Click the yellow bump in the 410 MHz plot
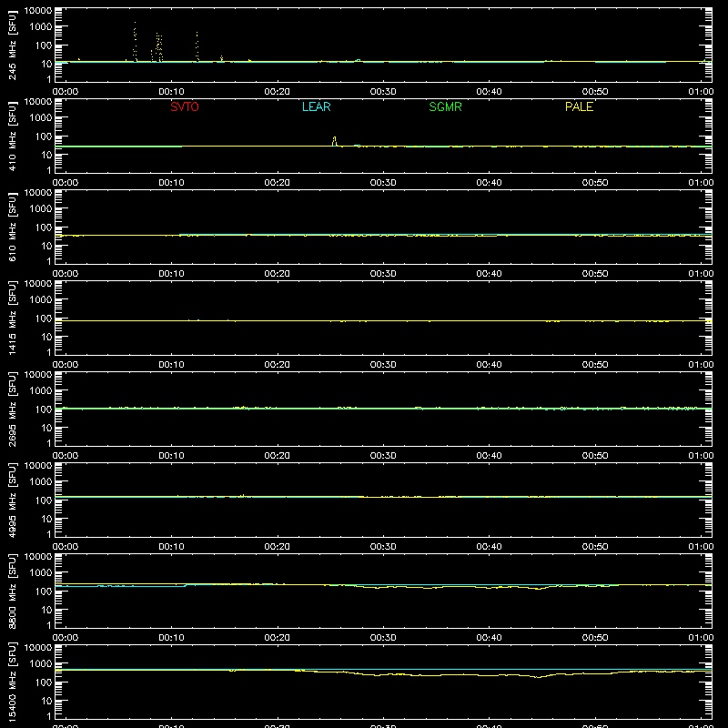The image size is (728, 728). 334,141
